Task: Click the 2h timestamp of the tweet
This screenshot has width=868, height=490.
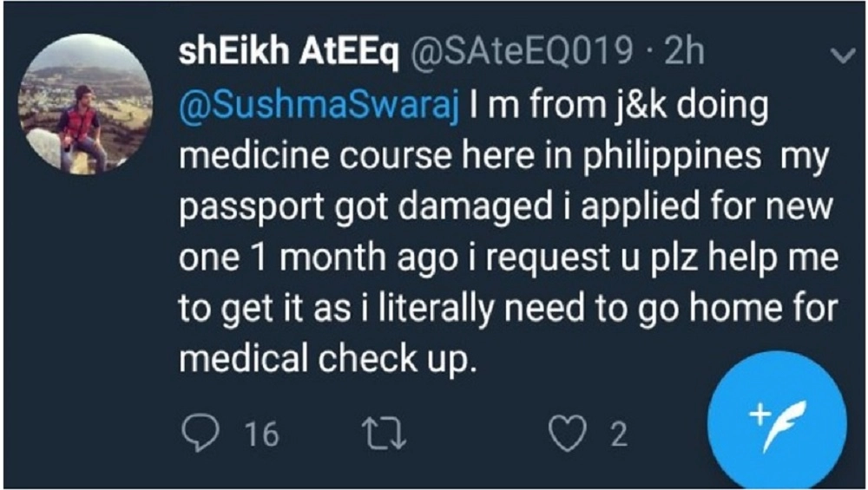Action: pyautogui.click(x=686, y=55)
